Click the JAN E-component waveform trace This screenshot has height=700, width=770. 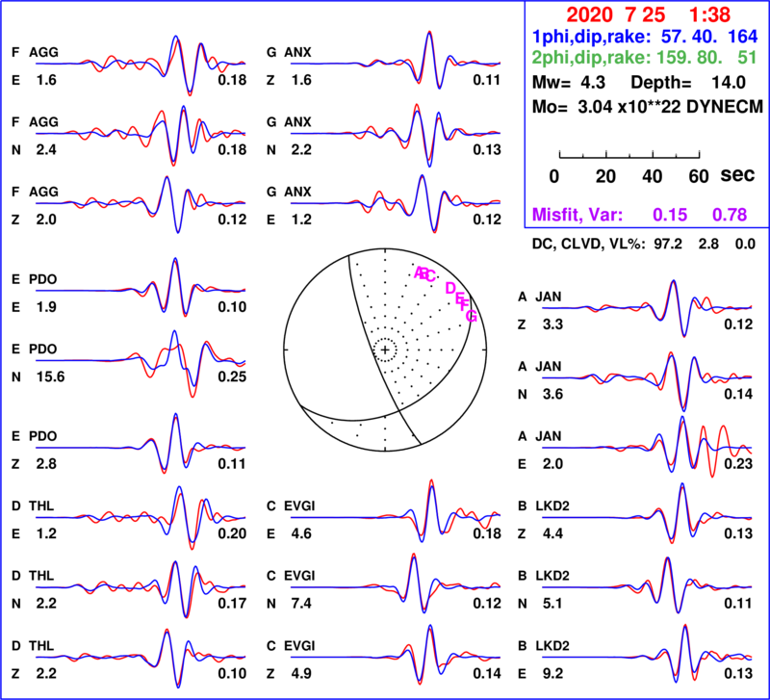click(647, 447)
